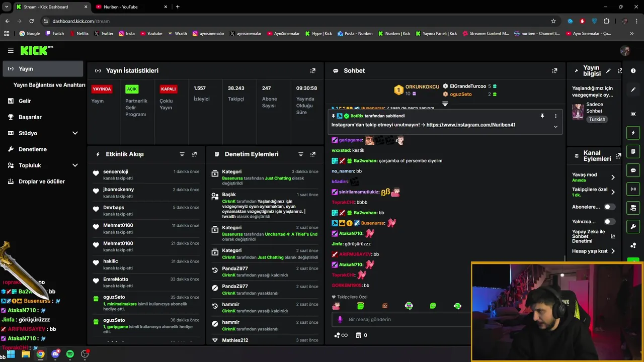Toggle the Yalnızca... chat mode switch
The image size is (644, 362).
coord(609,221)
